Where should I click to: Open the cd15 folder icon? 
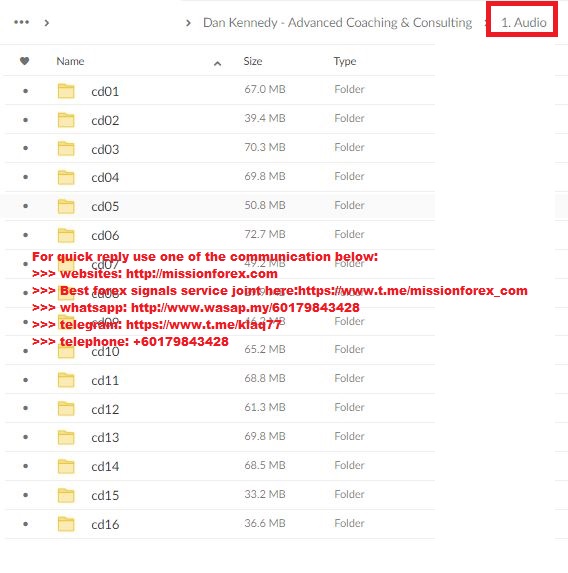[x=66, y=495]
